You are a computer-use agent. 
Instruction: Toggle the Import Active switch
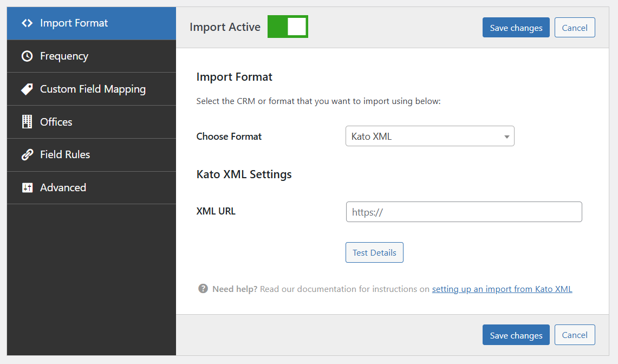[x=288, y=27]
